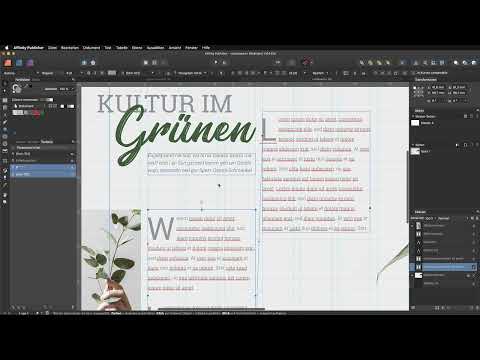This screenshot has width=480, height=360.
Task: Open the paragraph style dropdown
Action: pyautogui.click(x=191, y=73)
